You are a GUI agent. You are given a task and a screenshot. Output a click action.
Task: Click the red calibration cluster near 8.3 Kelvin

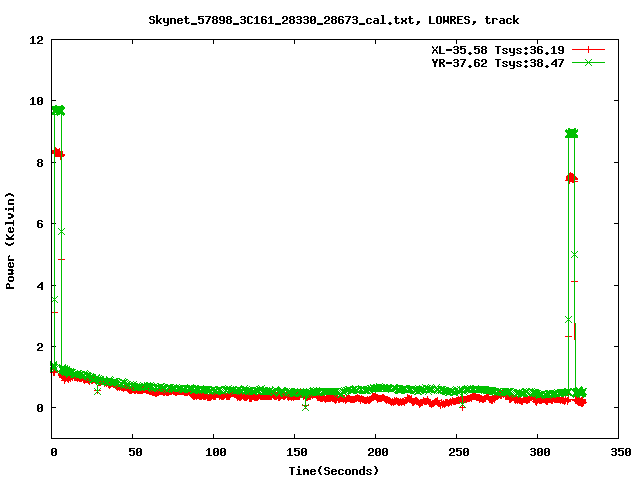pos(58,153)
